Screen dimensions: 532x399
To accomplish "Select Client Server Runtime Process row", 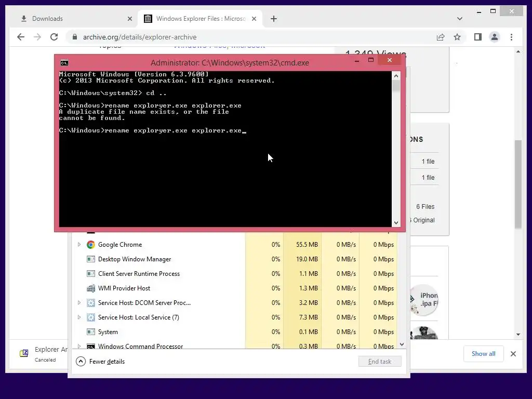I will 234,273.
